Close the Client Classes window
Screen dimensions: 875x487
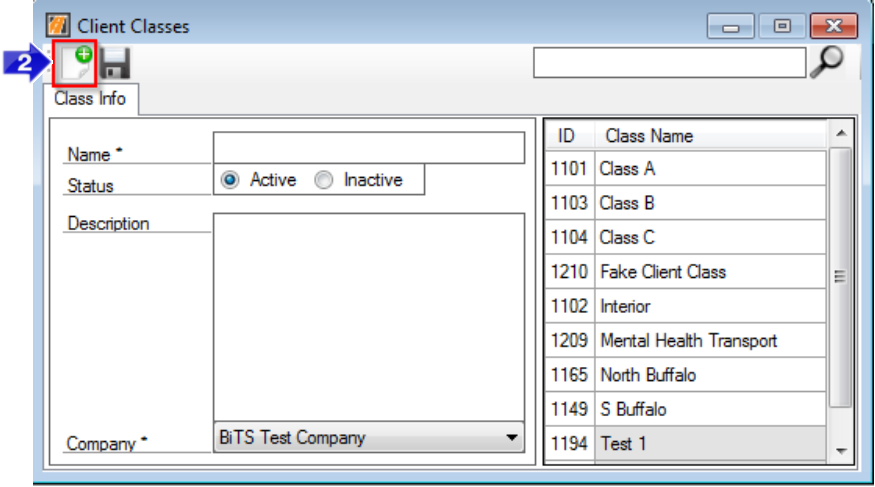pos(834,26)
